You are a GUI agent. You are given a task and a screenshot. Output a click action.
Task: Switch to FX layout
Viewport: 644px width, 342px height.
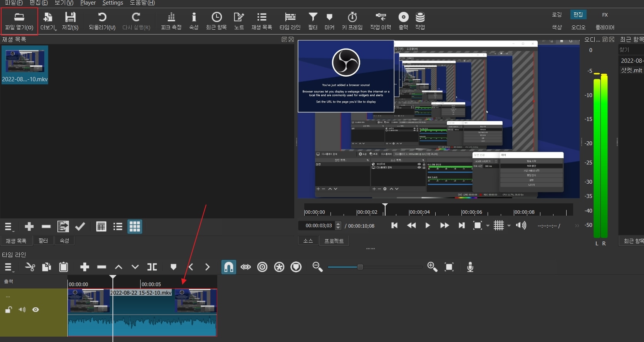[605, 15]
